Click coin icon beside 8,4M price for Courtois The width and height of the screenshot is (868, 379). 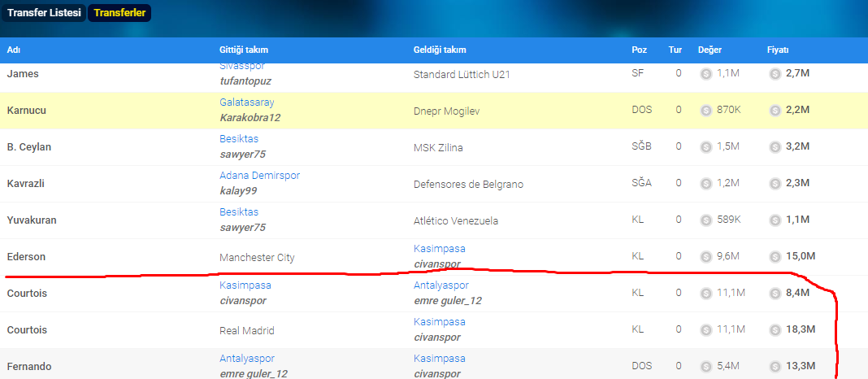[775, 293]
